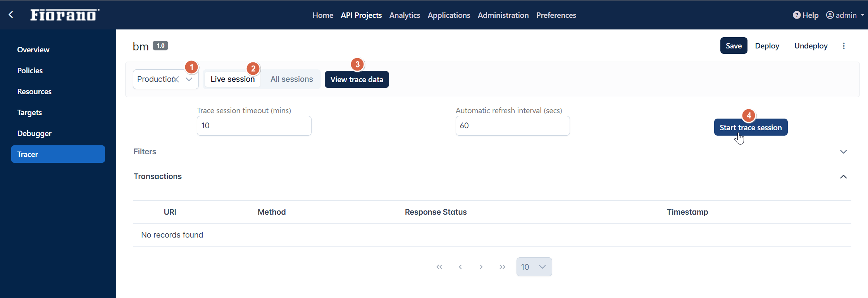This screenshot has width=868, height=298.
Task: Switch to All sessions view
Action: coord(291,79)
